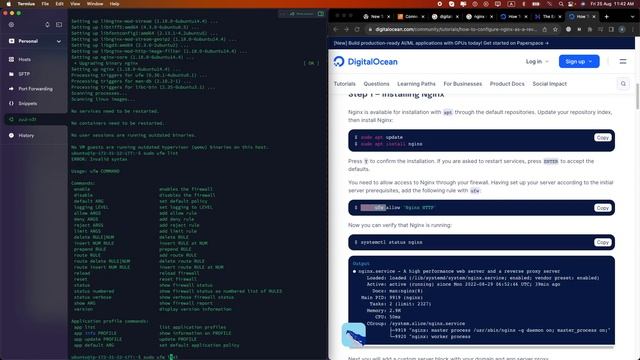Screen dimensions: 640x360
Task: Open Questions nav link
Action: click(376, 84)
